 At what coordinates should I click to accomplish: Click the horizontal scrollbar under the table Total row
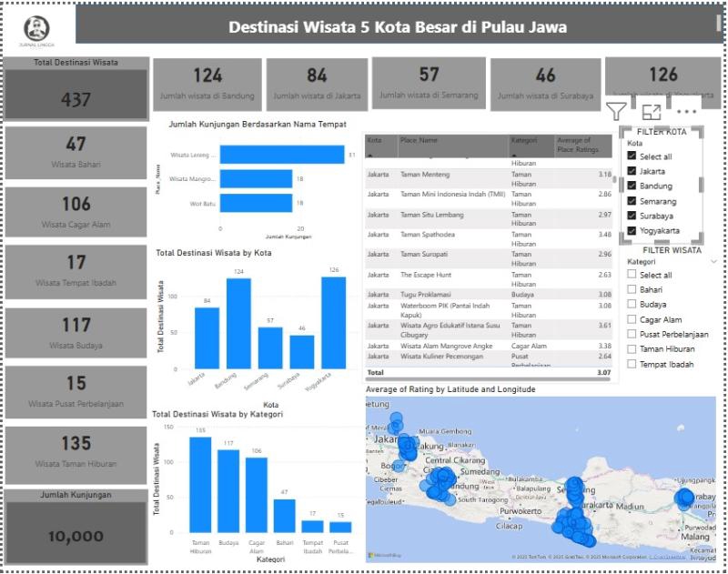488,379
